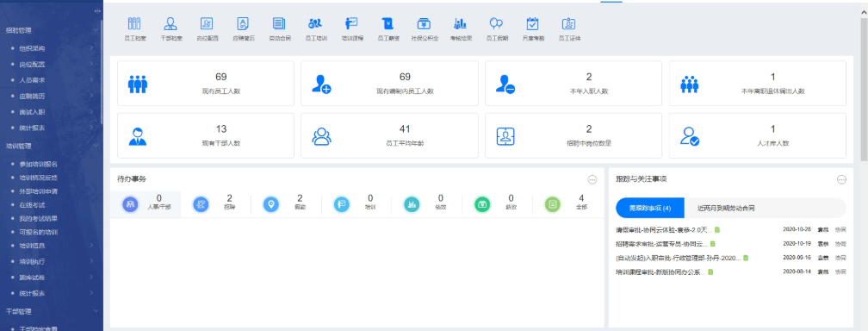Open the 请假审批-协同云体验 tracking item
Viewport: 868px width, 331px height.
[664, 229]
